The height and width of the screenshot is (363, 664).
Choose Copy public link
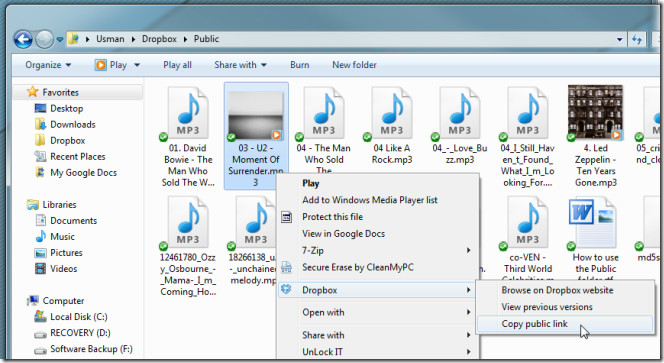(x=565, y=324)
